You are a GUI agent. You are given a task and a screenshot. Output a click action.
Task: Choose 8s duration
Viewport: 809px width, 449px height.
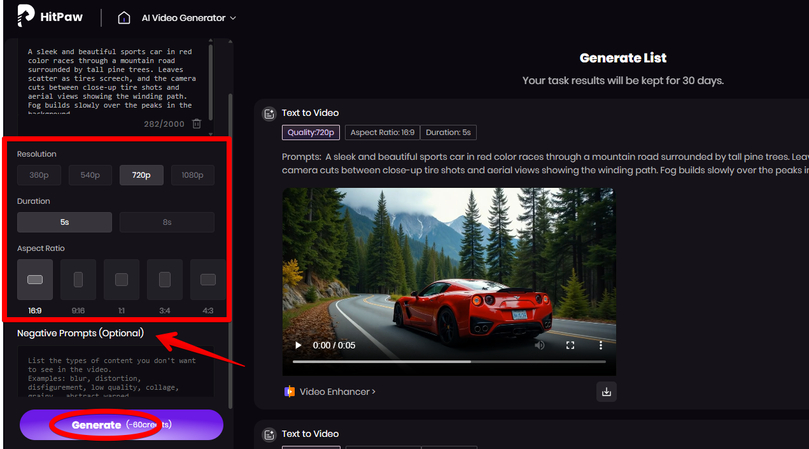click(x=167, y=222)
